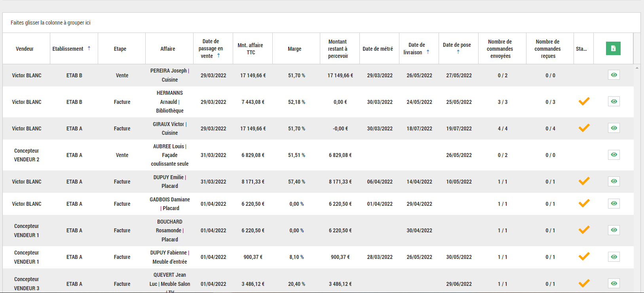Click the Marge column header
This screenshot has width=644, height=293.
294,49
